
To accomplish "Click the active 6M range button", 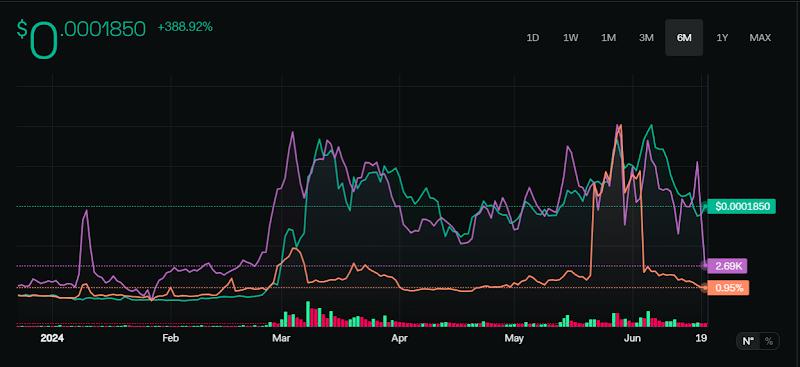I will [684, 38].
